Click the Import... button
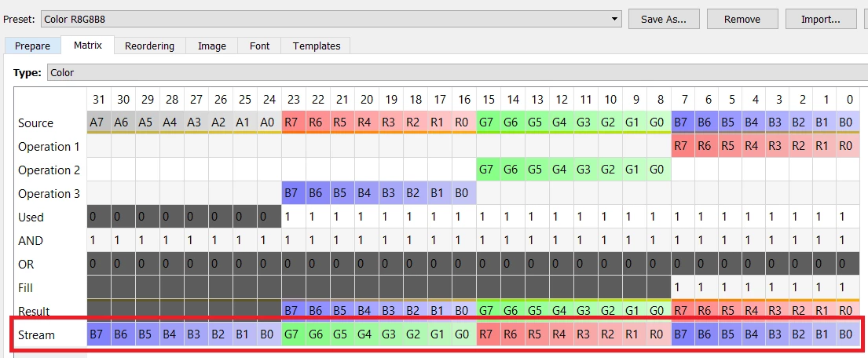 pos(821,20)
